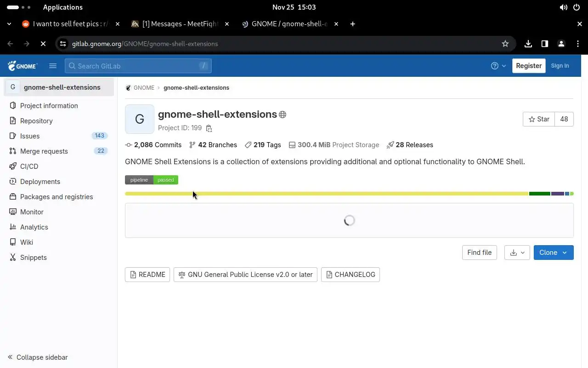Open the README button
The width and height of the screenshot is (588, 368).
tap(147, 275)
